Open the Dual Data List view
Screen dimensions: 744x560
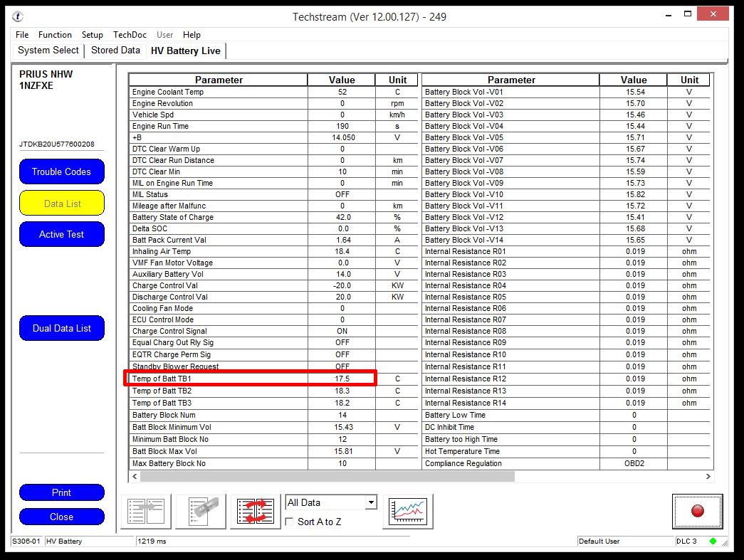pos(62,328)
